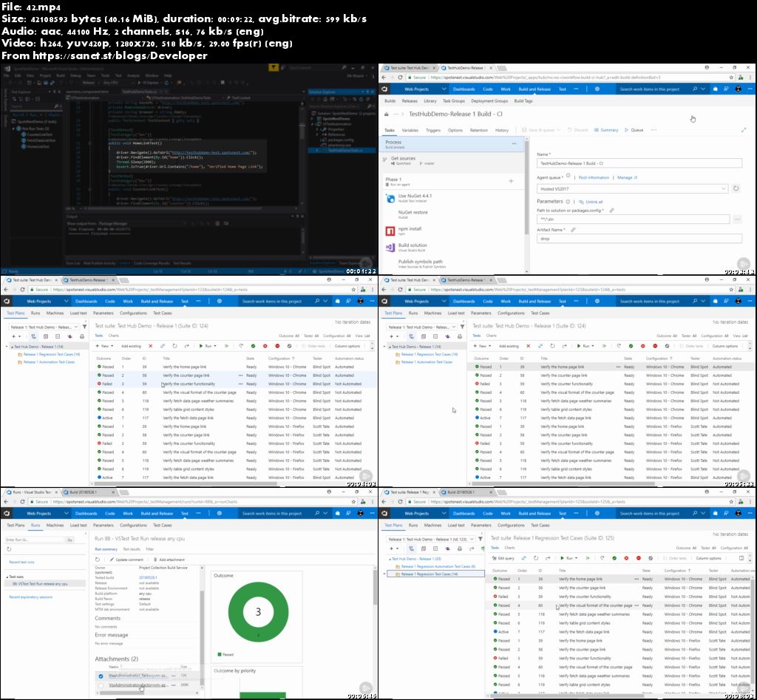The height and width of the screenshot is (700, 757).
Task: Click Edit query in Suite 125 frame
Action: 503,558
